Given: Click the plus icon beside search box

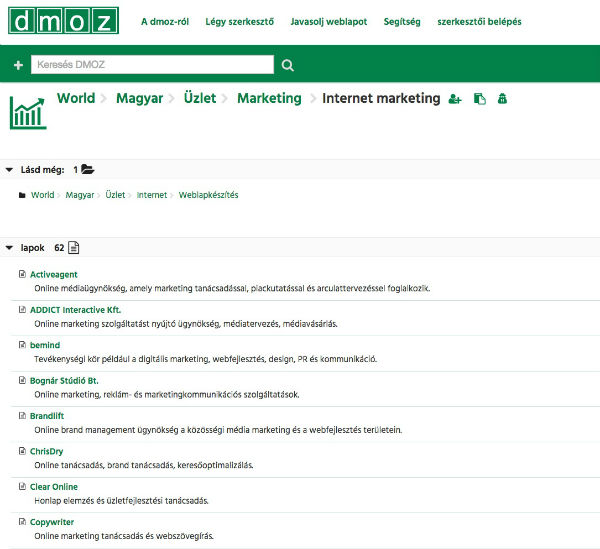Looking at the screenshot, I should (x=18, y=65).
